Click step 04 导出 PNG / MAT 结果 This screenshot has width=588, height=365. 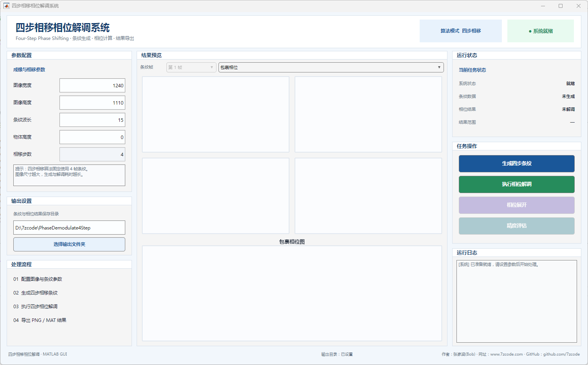(40, 320)
